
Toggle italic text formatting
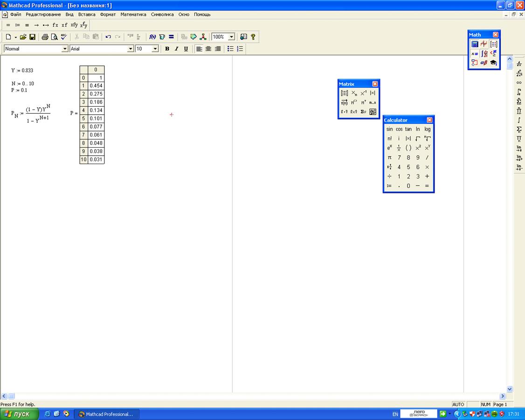(x=176, y=49)
